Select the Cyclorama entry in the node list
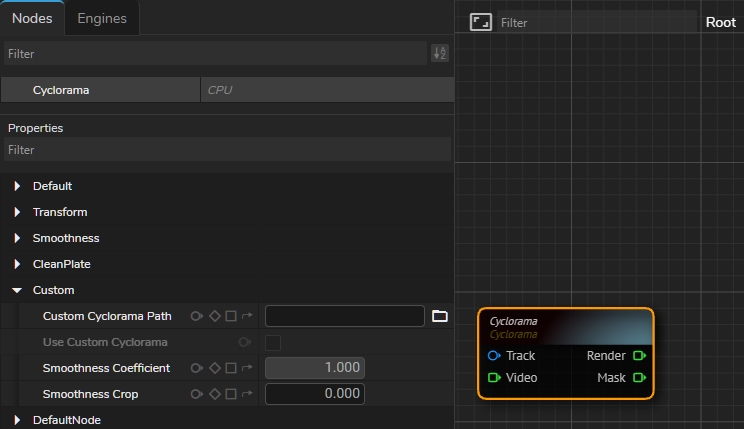 pos(61,90)
